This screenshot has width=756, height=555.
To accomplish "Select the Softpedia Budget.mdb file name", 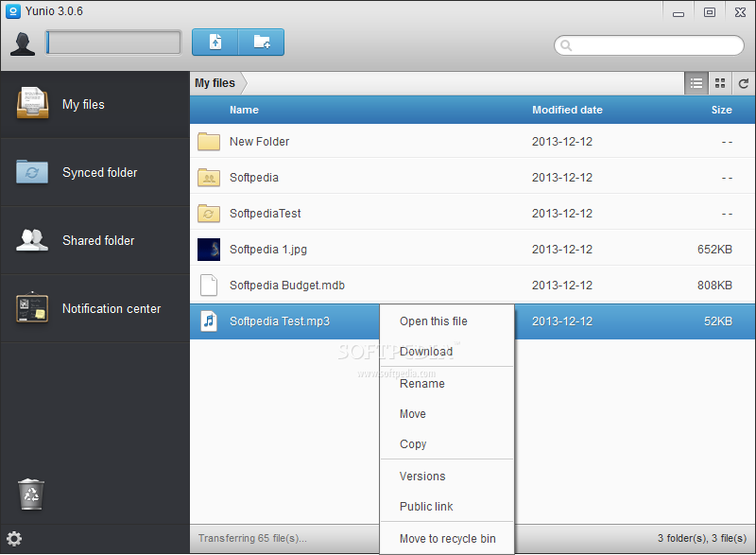I will click(x=287, y=285).
